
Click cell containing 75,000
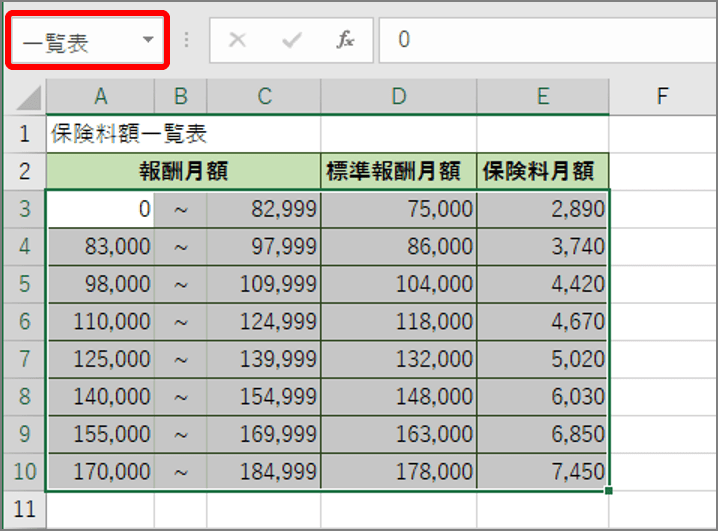tap(399, 209)
